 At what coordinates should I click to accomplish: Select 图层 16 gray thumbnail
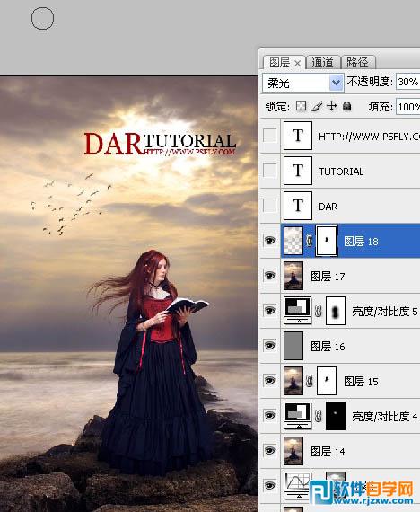[x=293, y=346]
